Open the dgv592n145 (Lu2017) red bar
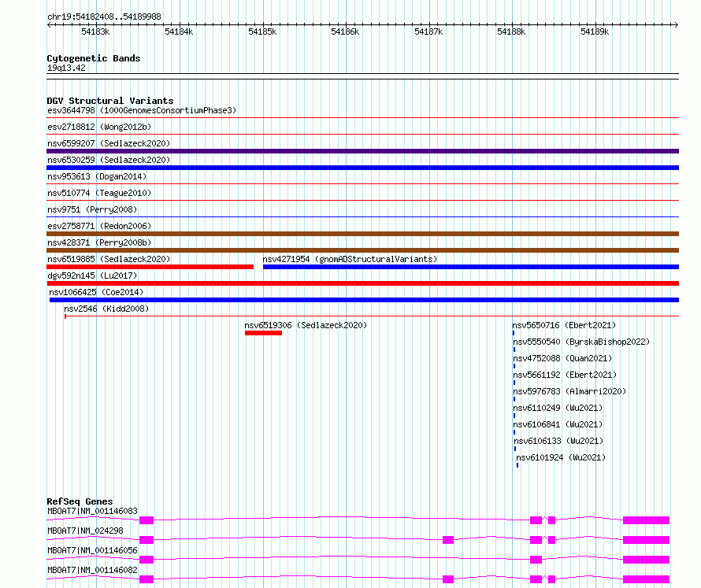 point(362,283)
